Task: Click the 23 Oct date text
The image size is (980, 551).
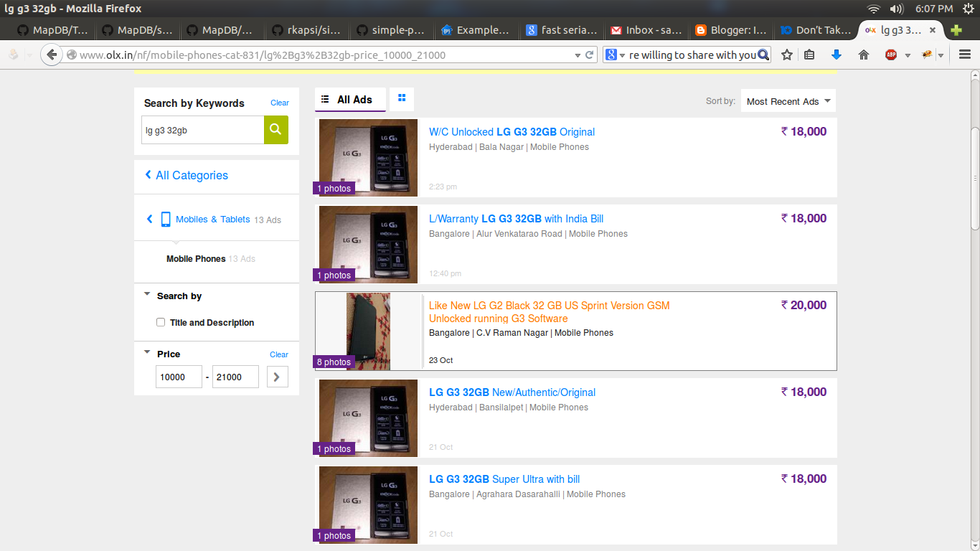Action: (440, 360)
